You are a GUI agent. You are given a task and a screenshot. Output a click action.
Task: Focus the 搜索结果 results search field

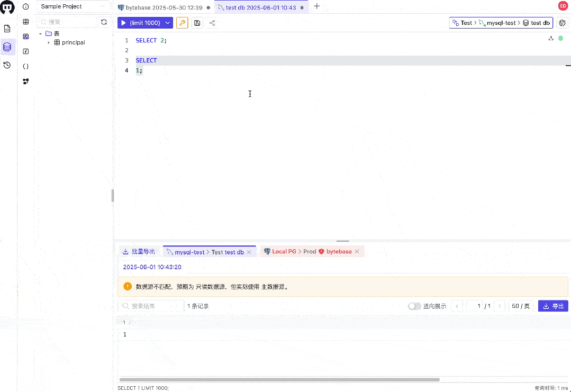click(x=151, y=306)
